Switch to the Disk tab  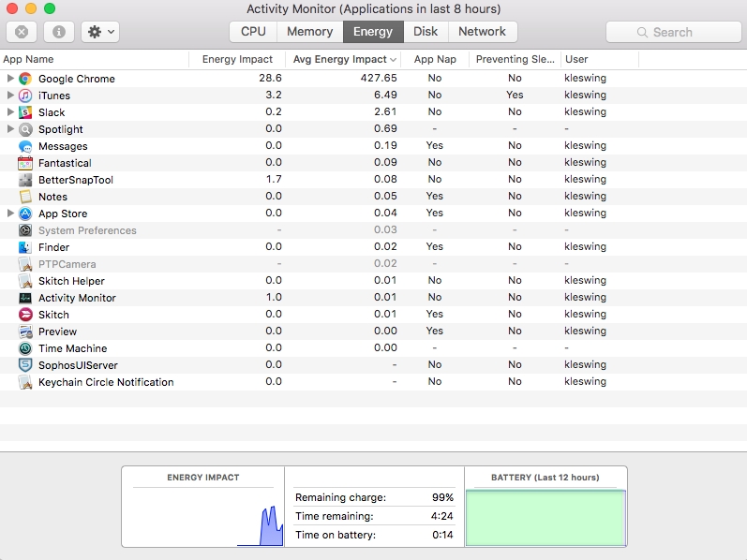pyautogui.click(x=426, y=32)
